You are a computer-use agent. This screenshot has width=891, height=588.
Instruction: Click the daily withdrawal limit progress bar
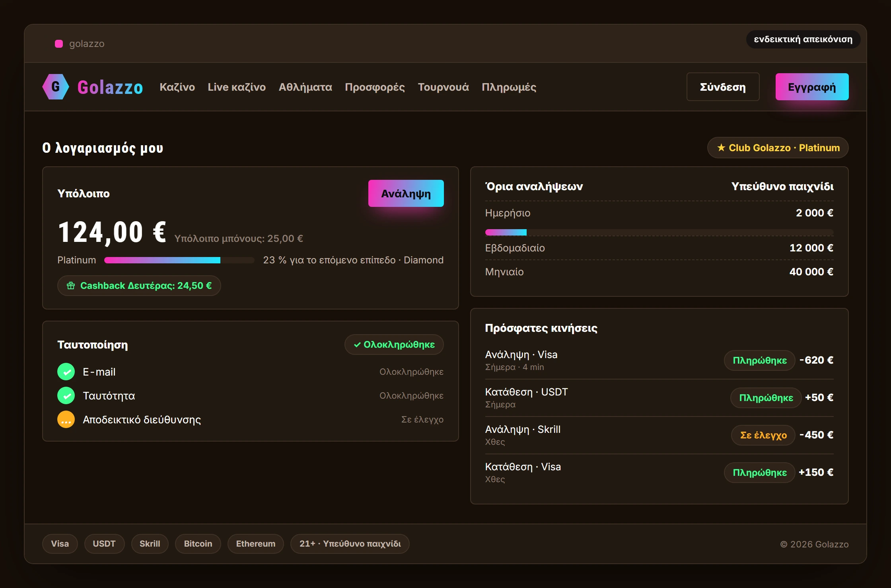659,232
